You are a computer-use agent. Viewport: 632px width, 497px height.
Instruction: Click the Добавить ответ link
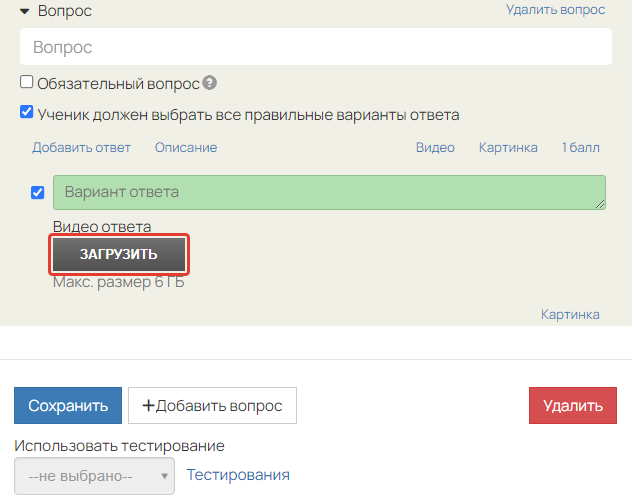(81, 148)
